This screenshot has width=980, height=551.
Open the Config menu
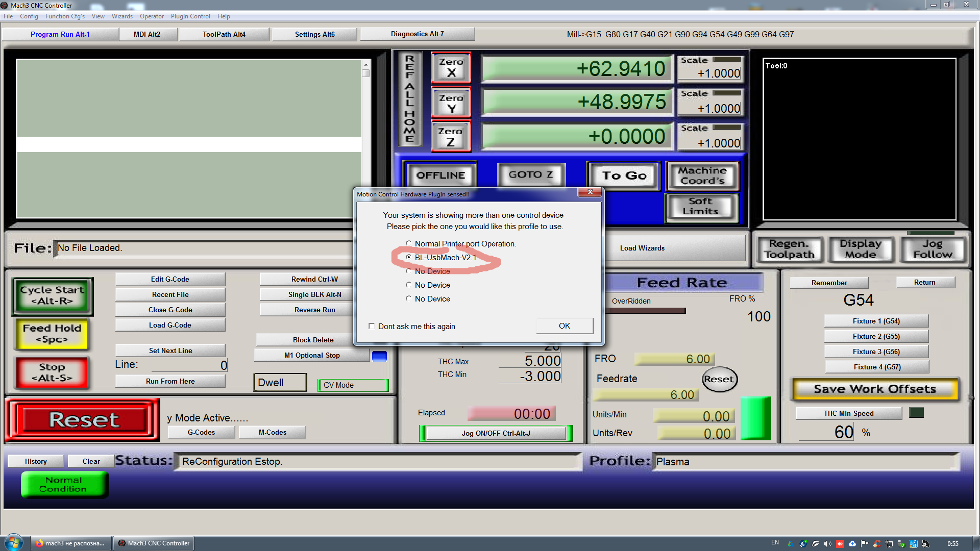click(x=29, y=16)
